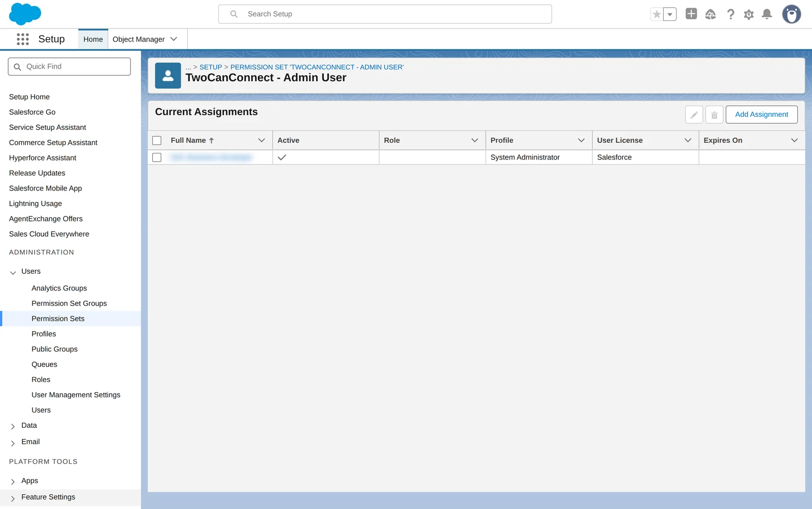Open the setup gear menu
This screenshot has width=812, height=509.
point(749,14)
